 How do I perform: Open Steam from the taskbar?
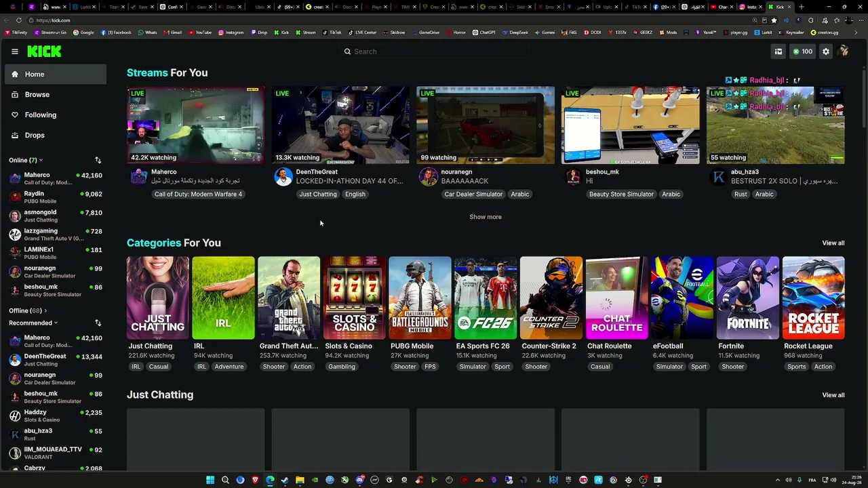click(x=285, y=480)
